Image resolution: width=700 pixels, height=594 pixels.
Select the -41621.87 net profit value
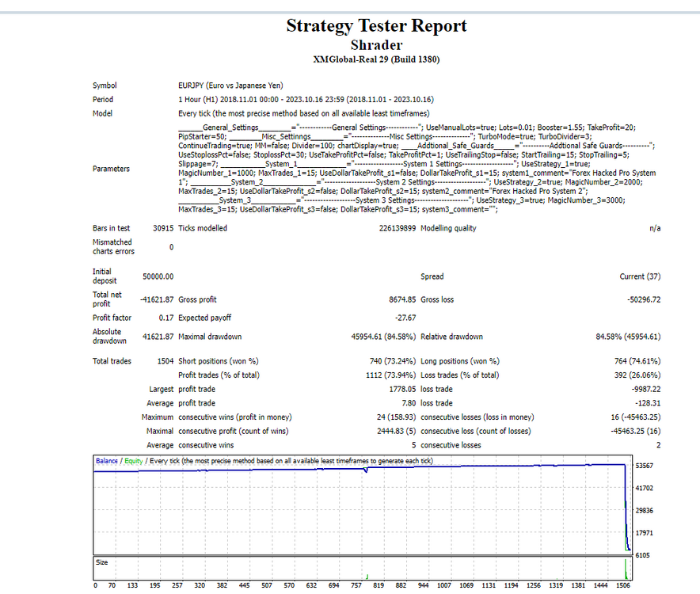[x=157, y=299]
